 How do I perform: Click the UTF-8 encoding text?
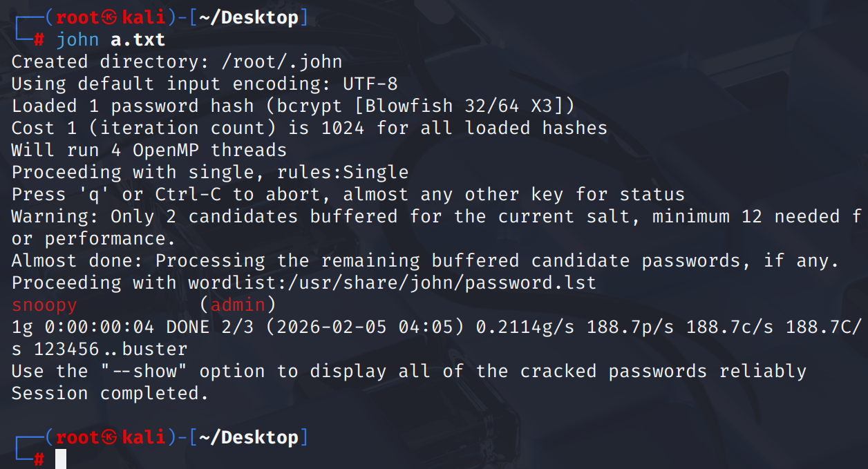point(370,84)
